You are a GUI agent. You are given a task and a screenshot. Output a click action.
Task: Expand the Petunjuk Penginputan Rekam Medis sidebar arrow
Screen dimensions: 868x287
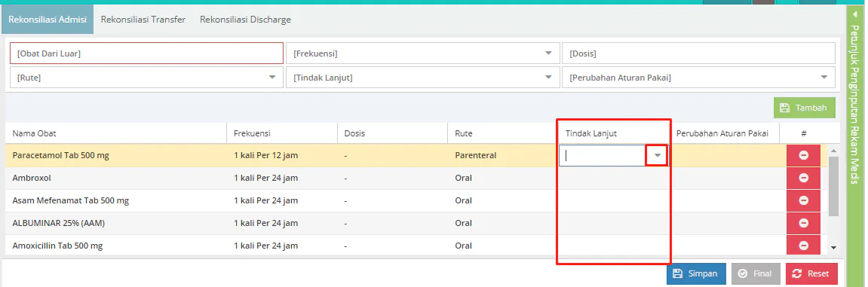(854, 15)
